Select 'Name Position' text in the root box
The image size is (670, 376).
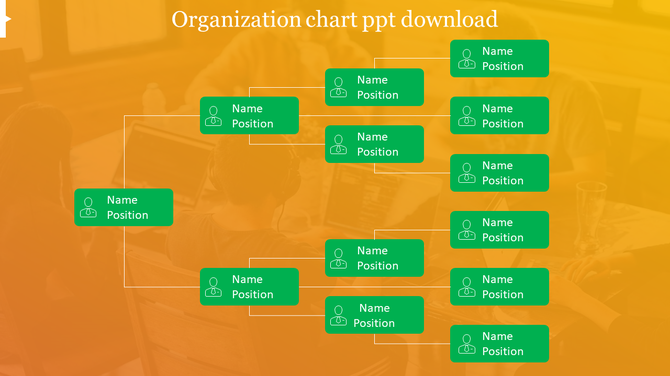(x=127, y=207)
